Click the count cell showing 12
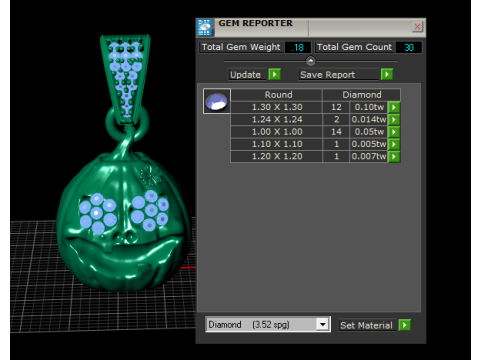The image size is (480, 360). (336, 107)
